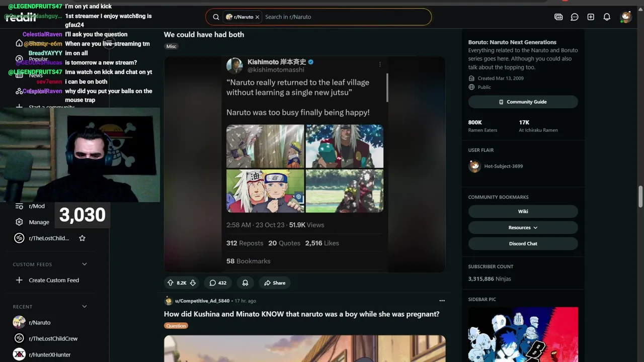Open r/Mod in the sidebar

point(37,206)
